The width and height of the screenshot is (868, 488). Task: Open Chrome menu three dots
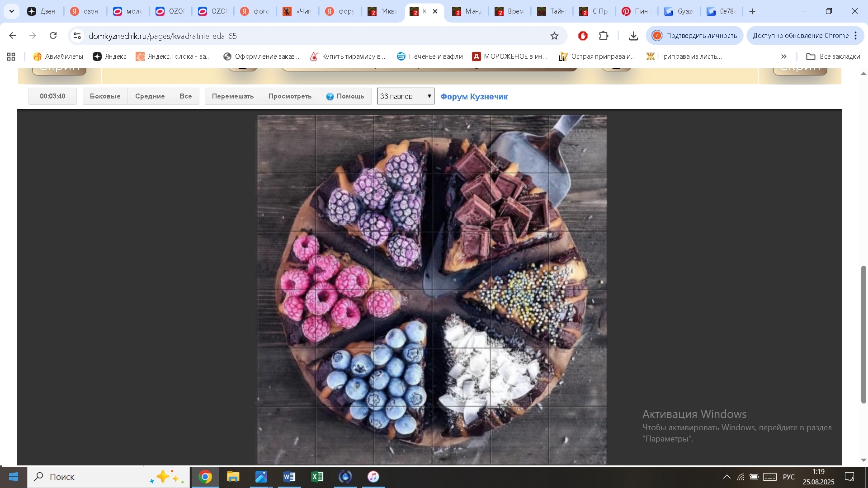point(856,36)
